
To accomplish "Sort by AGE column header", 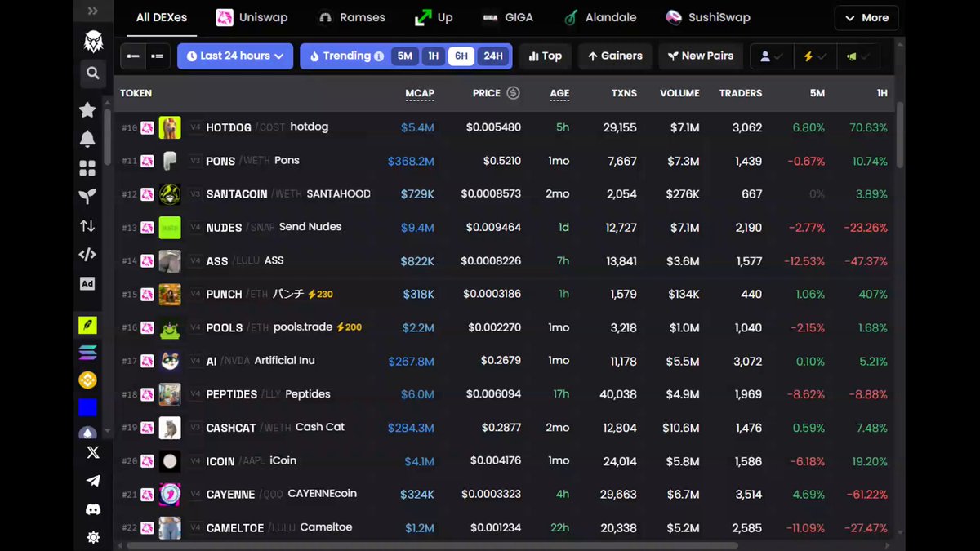I will point(559,93).
